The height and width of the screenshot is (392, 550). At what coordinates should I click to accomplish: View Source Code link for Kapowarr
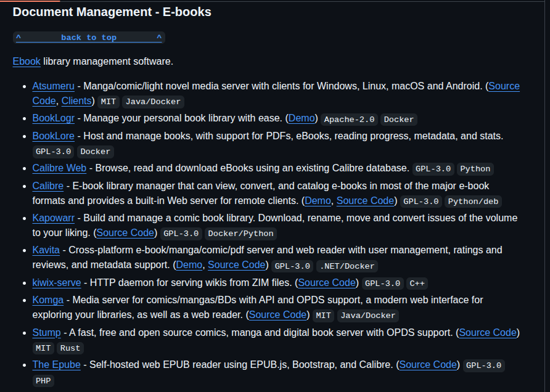[125, 233]
